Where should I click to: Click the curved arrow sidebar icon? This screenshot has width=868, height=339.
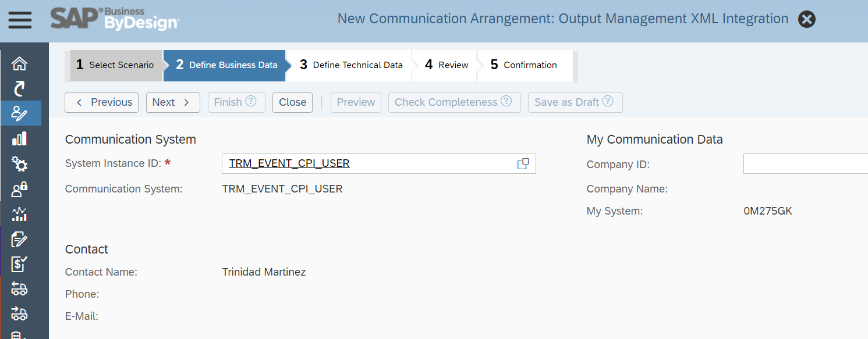pos(20,88)
